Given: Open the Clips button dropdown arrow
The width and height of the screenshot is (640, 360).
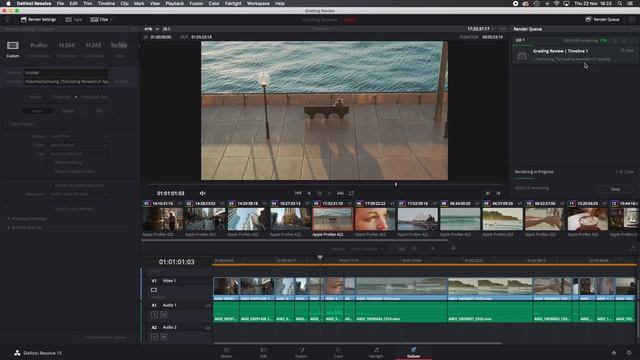Looking at the screenshot, I should tap(111, 20).
